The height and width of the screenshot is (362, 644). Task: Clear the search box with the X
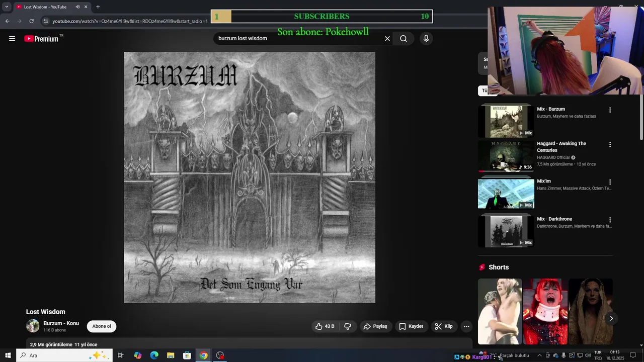click(387, 39)
